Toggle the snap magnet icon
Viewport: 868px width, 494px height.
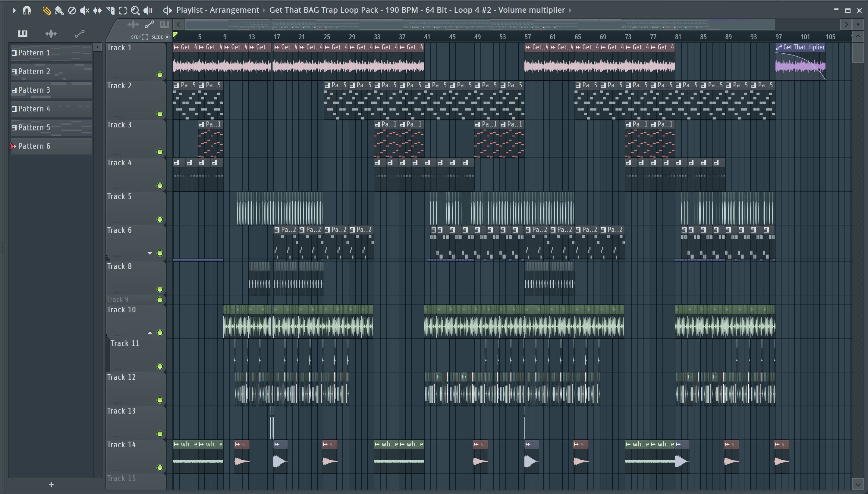pyautogui.click(x=27, y=11)
